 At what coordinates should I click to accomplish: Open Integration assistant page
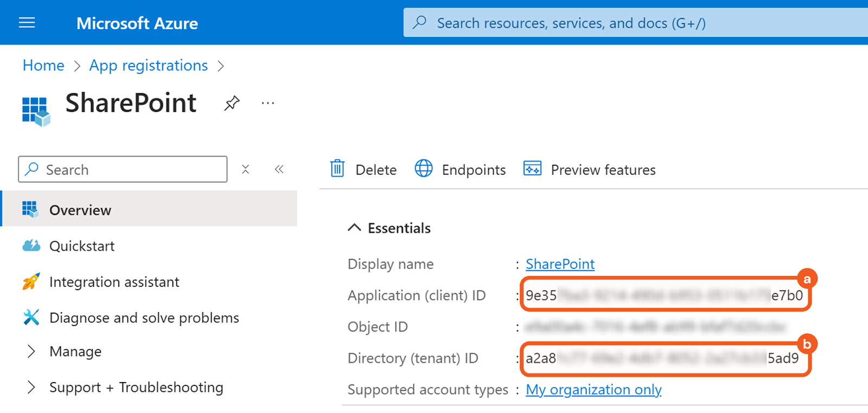114,282
